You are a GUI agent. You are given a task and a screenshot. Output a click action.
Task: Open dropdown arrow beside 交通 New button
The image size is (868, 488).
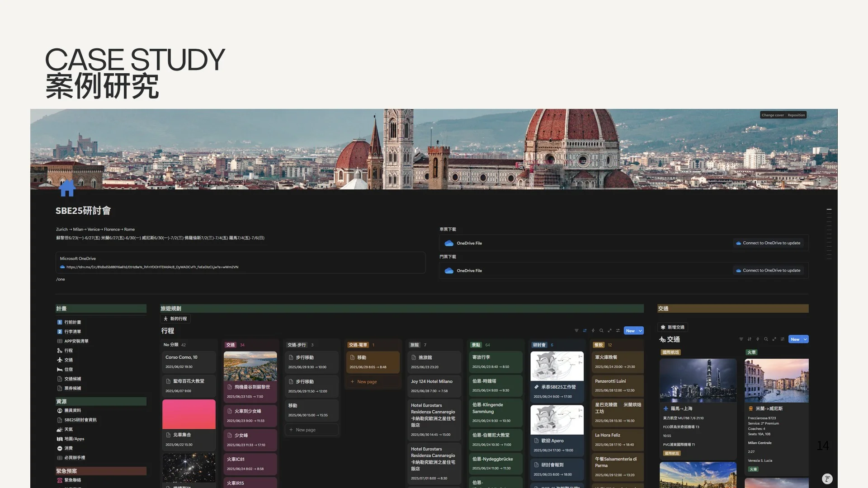coord(805,339)
